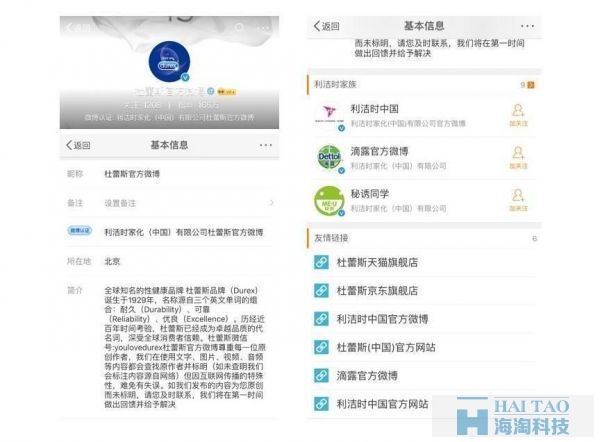Open 利洁时中国官方网站 link
This screenshot has height=442, width=600.
[382, 404]
